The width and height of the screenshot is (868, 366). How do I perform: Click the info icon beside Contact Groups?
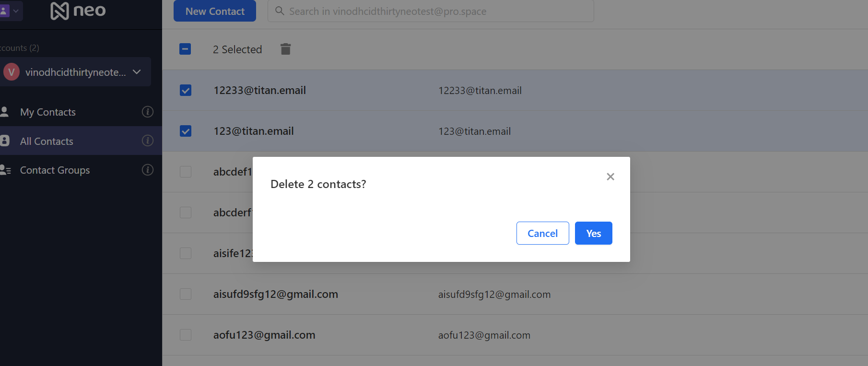[x=148, y=170]
